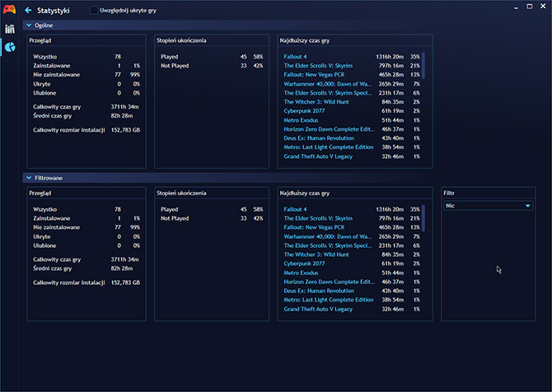The image size is (552, 392).
Task: Click the scrollbar of the Filtrowane playtime list
Action: click(x=423, y=218)
